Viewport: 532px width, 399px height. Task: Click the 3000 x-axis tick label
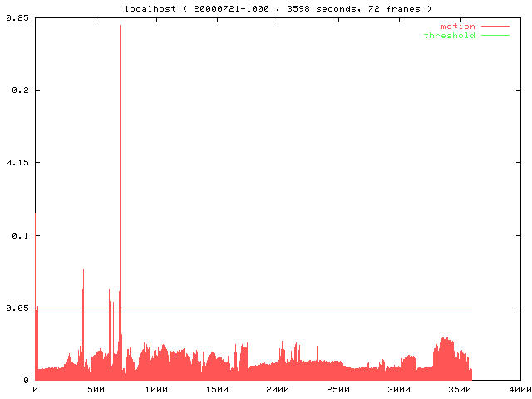(x=399, y=389)
